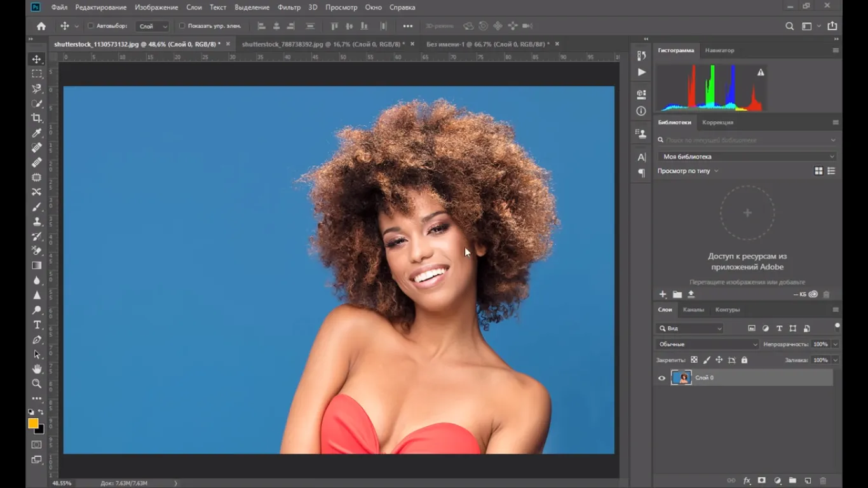The image size is (868, 488).
Task: Hide Слой 0 using eye icon
Action: [661, 378]
